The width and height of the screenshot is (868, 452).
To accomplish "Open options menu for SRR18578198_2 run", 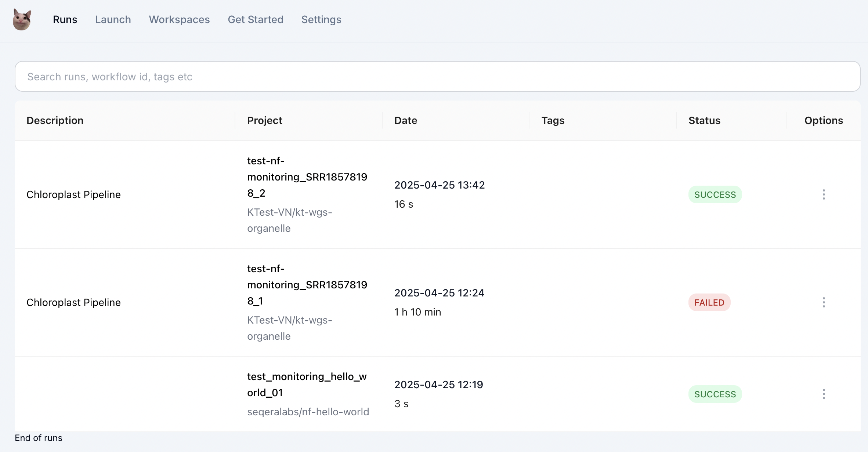I will coord(824,194).
